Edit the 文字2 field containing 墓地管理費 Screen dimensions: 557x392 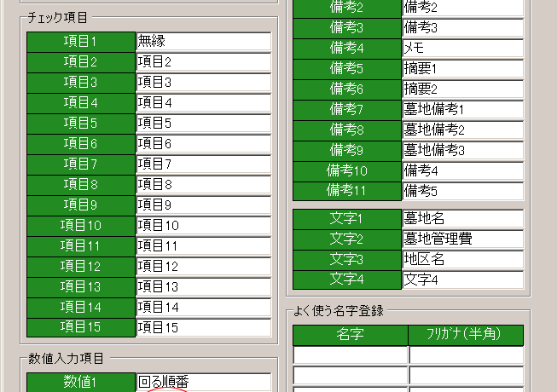tap(463, 239)
